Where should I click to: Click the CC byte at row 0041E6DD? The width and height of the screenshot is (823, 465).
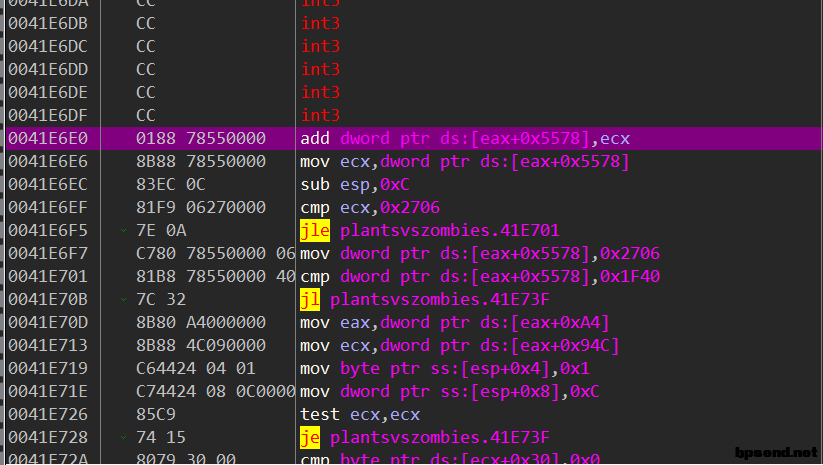[x=145, y=70]
